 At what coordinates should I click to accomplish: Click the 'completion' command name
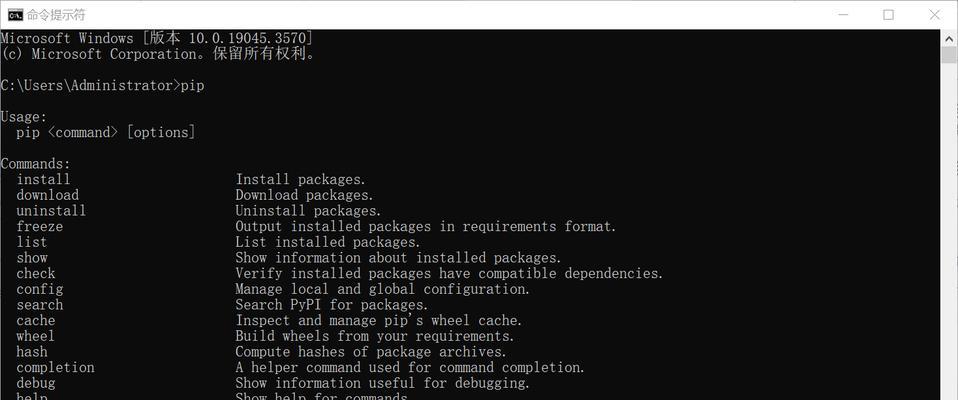click(x=56, y=368)
